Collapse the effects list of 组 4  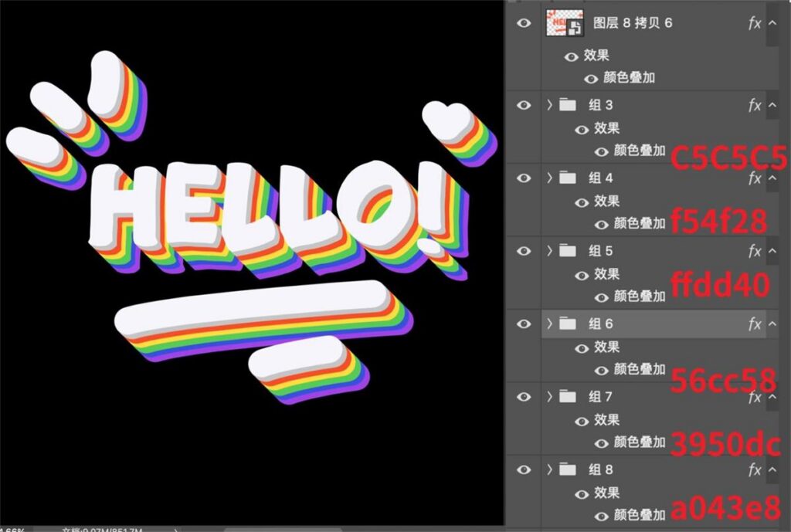pyautogui.click(x=772, y=178)
